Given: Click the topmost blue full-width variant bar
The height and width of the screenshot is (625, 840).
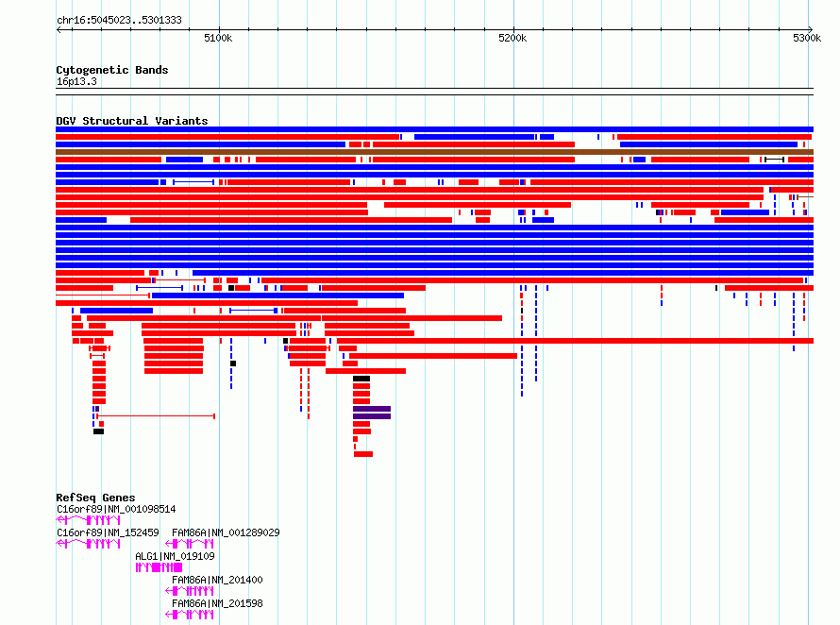Looking at the screenshot, I should coord(434,129).
